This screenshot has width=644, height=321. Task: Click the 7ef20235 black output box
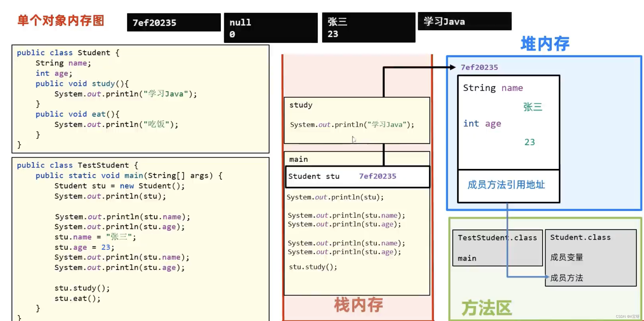[174, 22]
